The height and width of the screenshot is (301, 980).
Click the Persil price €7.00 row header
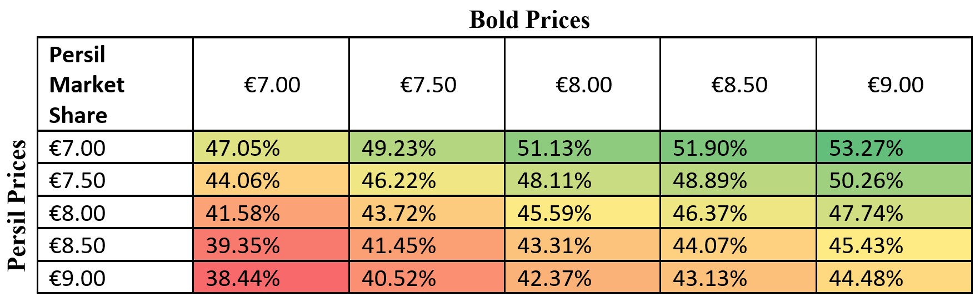(x=115, y=148)
